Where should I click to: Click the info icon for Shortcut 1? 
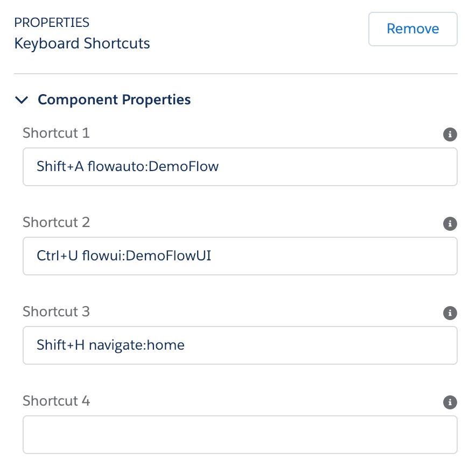click(x=450, y=134)
